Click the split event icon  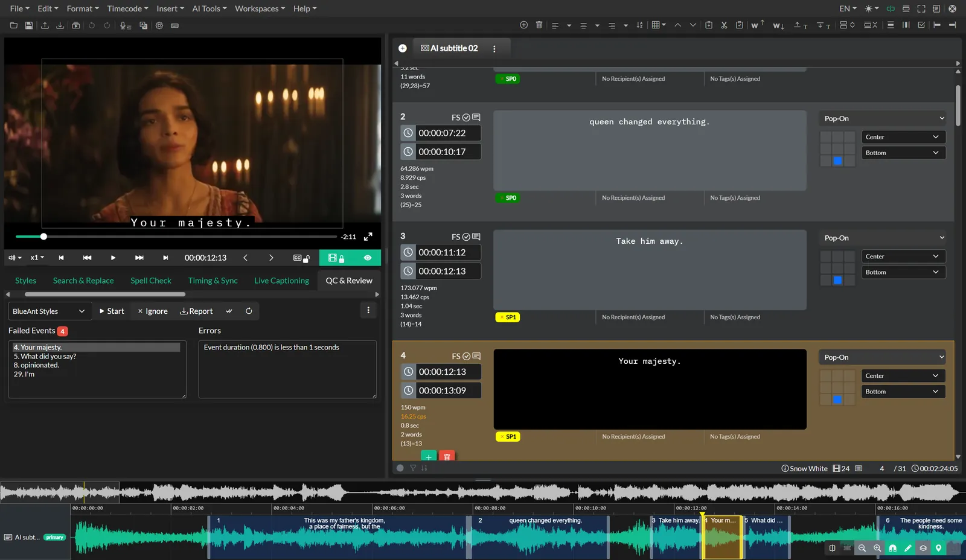click(x=847, y=25)
